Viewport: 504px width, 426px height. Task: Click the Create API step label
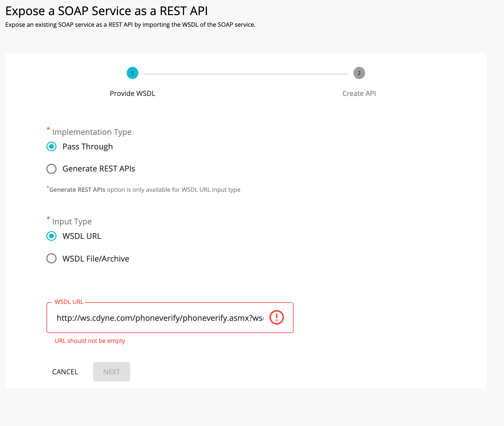click(x=359, y=93)
